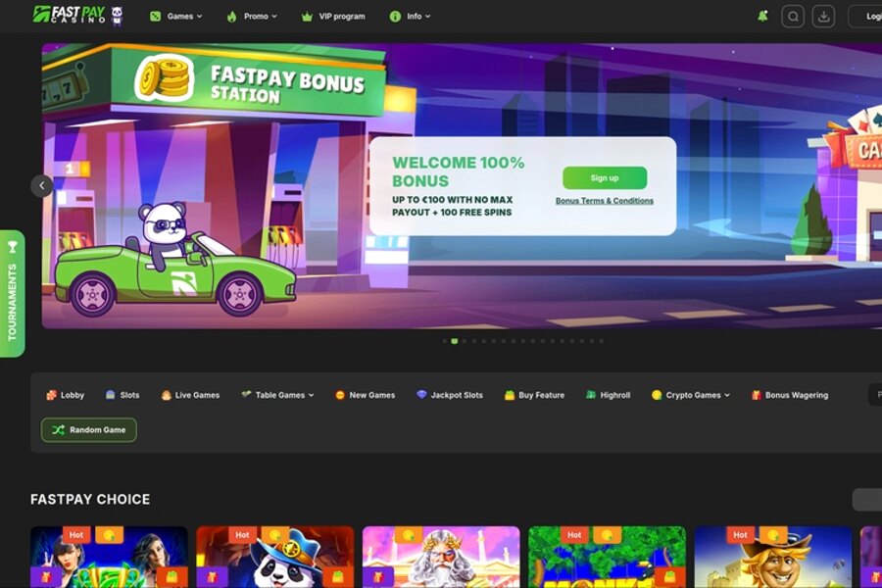Viewport: 882px width, 588px height.
Task: Click the notification bell icon
Action: 762,17
